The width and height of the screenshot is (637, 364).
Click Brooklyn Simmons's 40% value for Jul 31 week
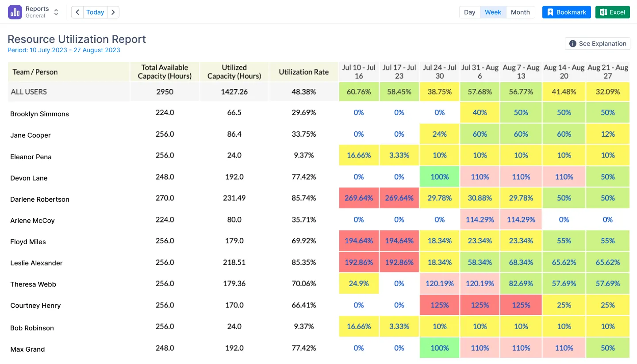[480, 112]
